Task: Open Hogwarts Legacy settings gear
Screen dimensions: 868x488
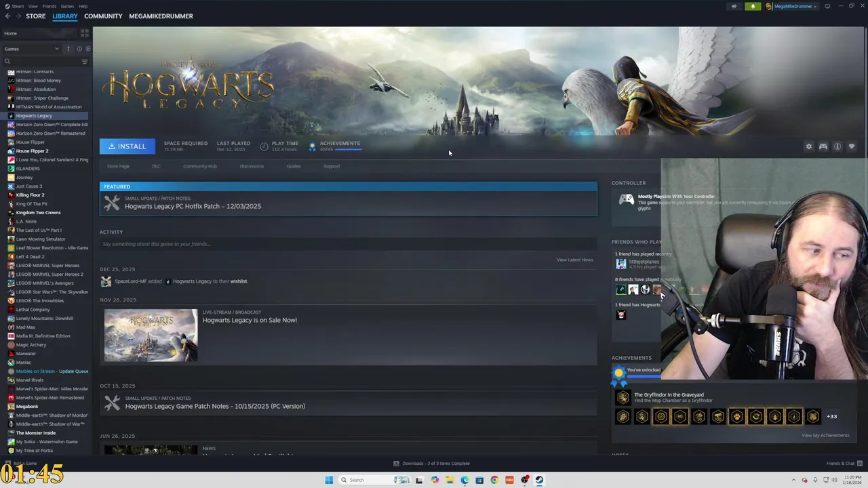Action: point(808,146)
